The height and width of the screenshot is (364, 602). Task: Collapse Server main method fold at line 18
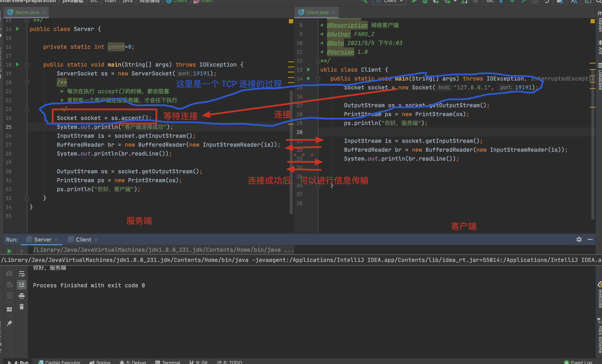coord(27,65)
